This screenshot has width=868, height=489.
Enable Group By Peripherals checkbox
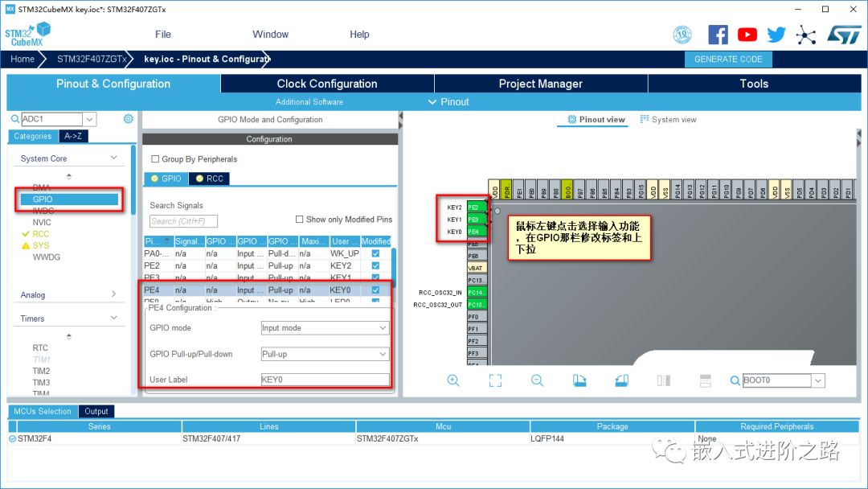click(x=155, y=159)
